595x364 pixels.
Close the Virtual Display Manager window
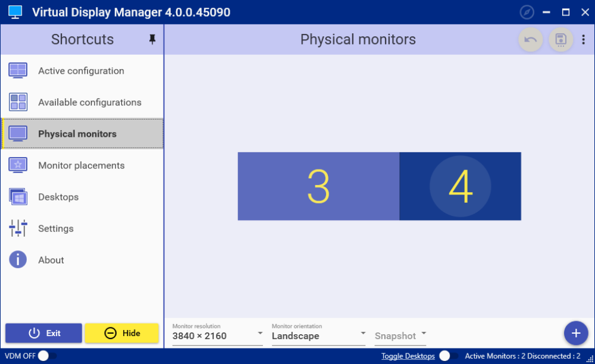coord(585,12)
